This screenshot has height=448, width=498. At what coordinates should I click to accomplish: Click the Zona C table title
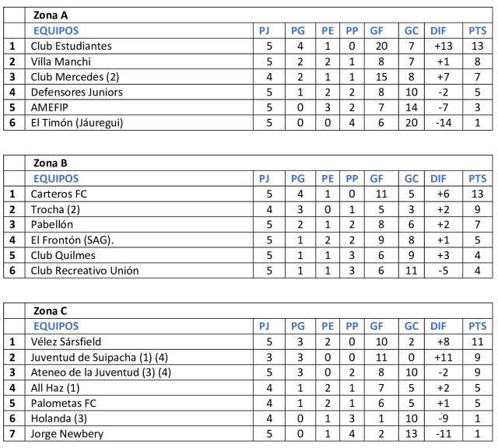[51, 311]
